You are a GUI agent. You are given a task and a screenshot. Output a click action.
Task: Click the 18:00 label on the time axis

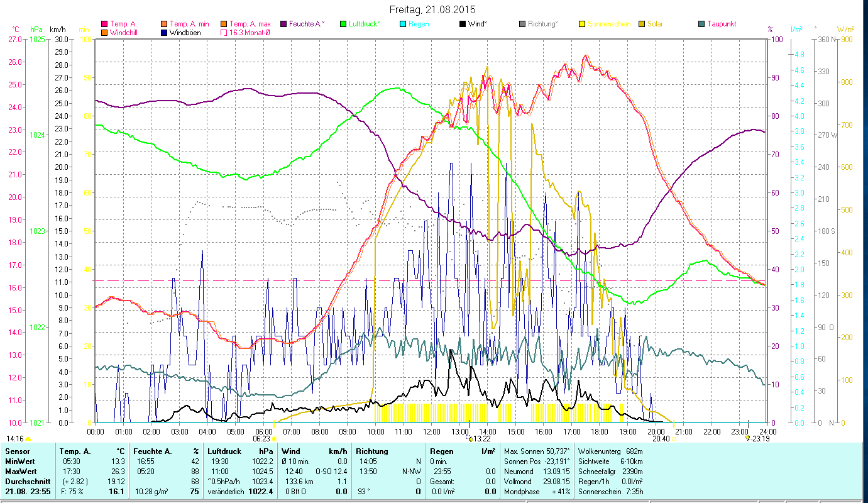(600, 432)
